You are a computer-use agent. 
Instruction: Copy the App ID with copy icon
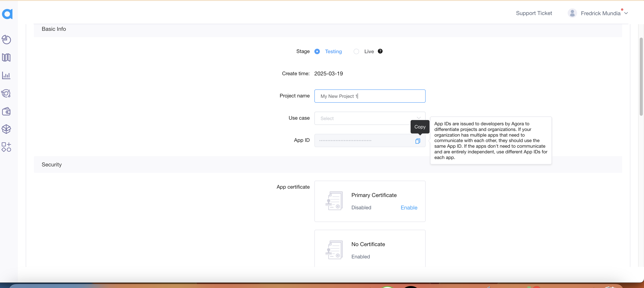point(417,141)
